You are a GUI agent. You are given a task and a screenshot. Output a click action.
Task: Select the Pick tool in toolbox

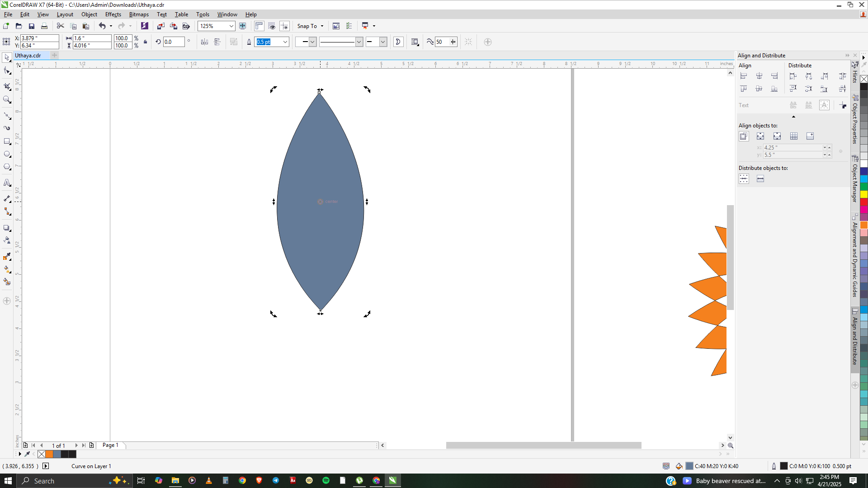(x=7, y=57)
